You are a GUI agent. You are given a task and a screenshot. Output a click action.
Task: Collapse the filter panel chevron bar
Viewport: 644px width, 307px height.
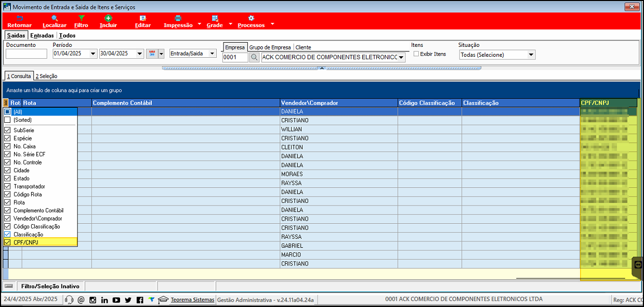[x=322, y=68]
